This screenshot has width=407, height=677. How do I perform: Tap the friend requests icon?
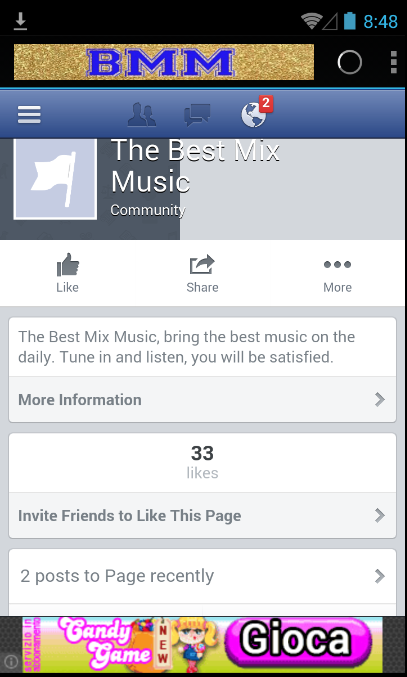[x=142, y=114]
